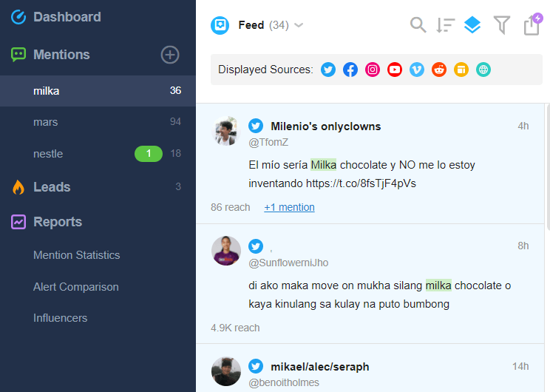Open the Leads section

(x=52, y=187)
